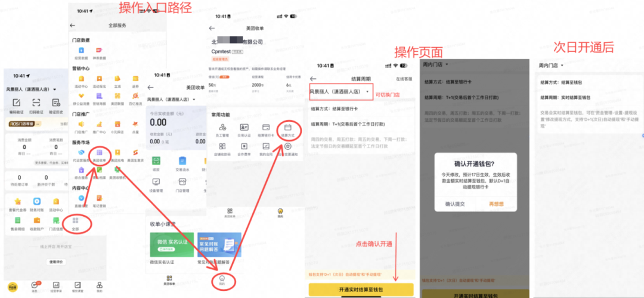Tap 使用评价 button on home screen
This screenshot has height=298, width=644.
click(x=55, y=262)
